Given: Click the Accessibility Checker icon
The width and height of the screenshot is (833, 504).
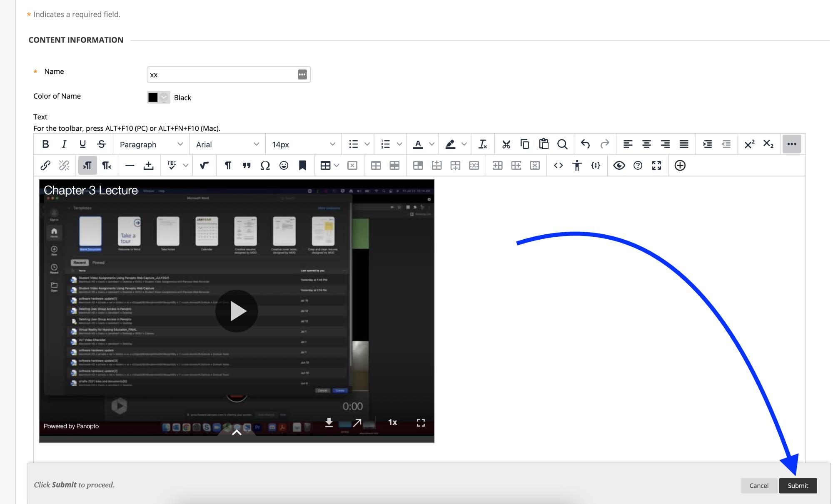Looking at the screenshot, I should pyautogui.click(x=577, y=166).
